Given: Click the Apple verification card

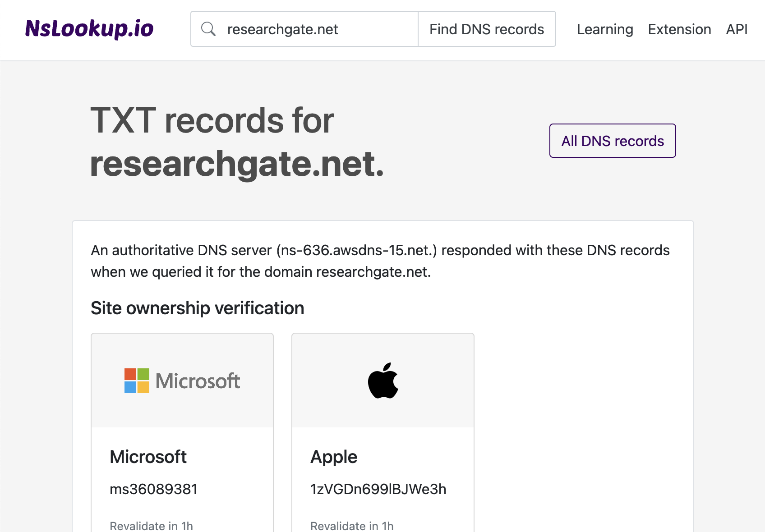Looking at the screenshot, I should coord(383,428).
